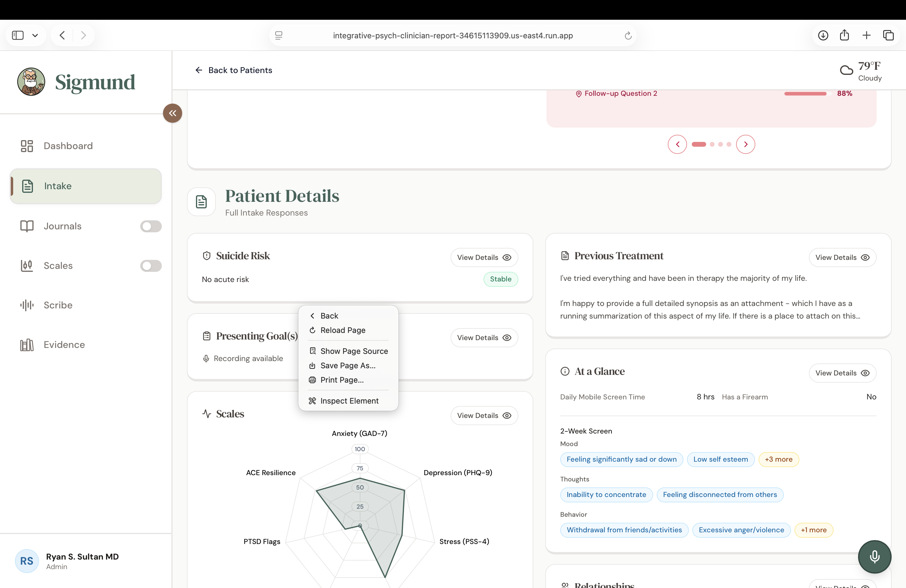Expand '+3 more' Mood tags

[778, 460]
